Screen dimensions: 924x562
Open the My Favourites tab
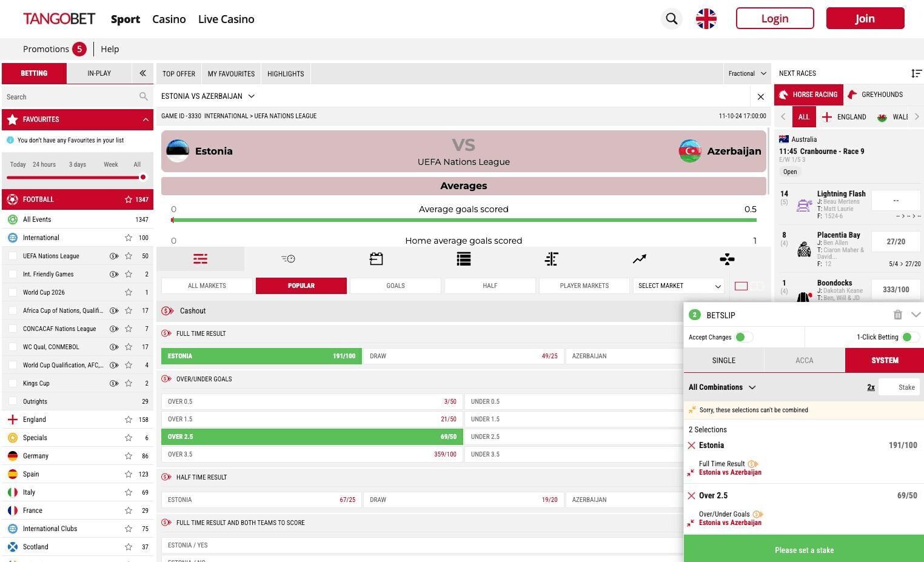pos(231,74)
